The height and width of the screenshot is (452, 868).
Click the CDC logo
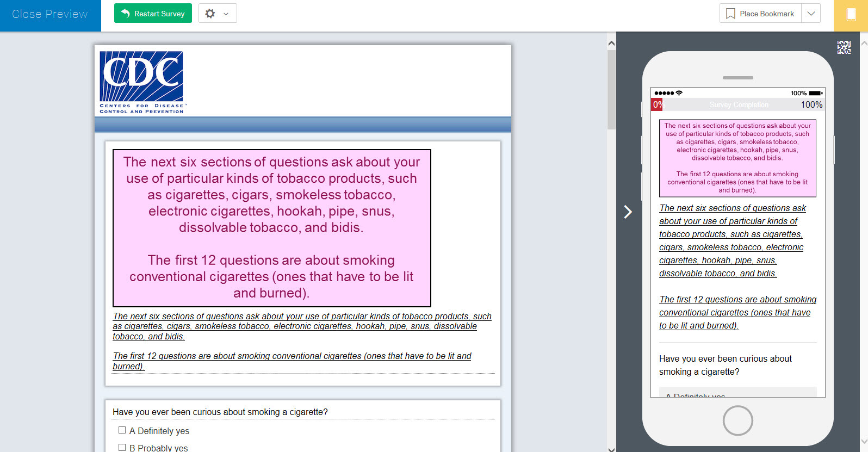click(142, 82)
